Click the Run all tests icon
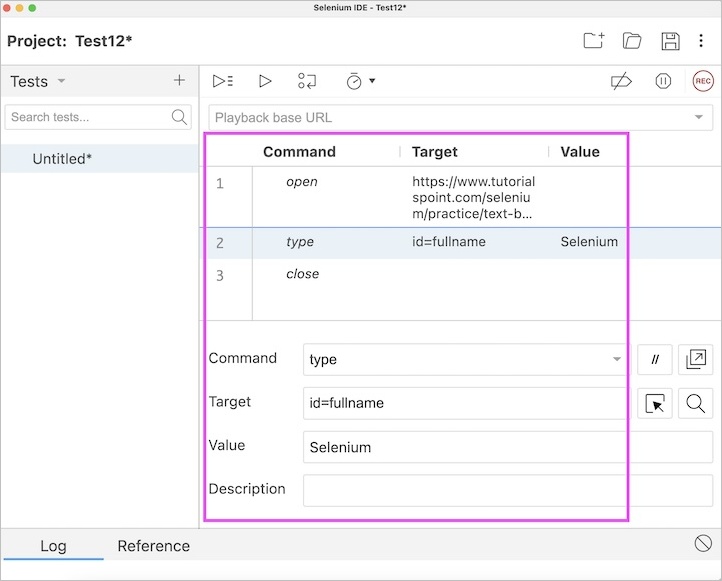Image resolution: width=722 pixels, height=581 pixels. coord(223,81)
